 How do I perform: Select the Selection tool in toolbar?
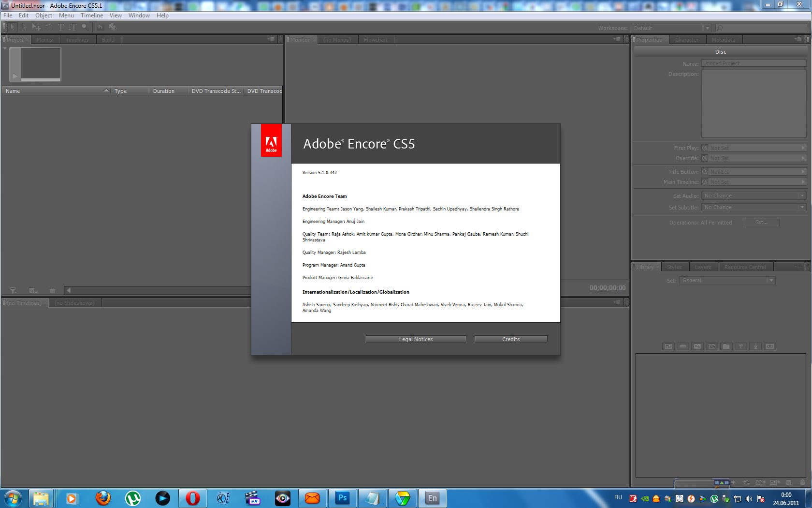(x=13, y=27)
